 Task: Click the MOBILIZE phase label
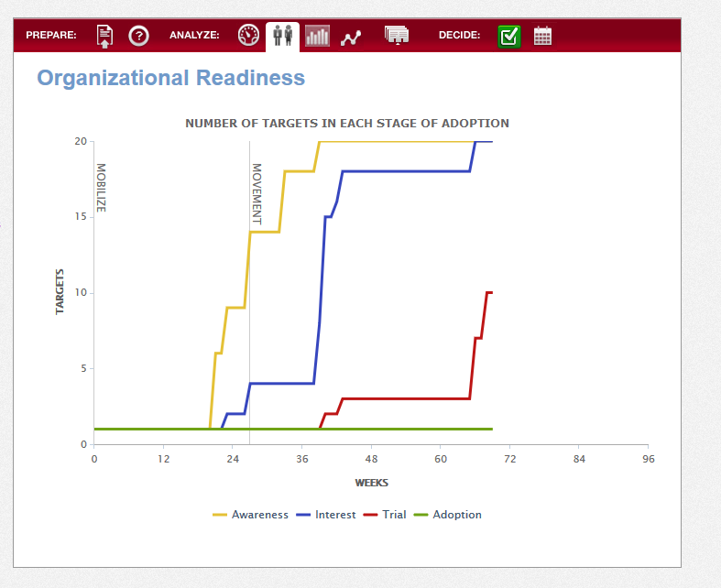click(x=101, y=188)
